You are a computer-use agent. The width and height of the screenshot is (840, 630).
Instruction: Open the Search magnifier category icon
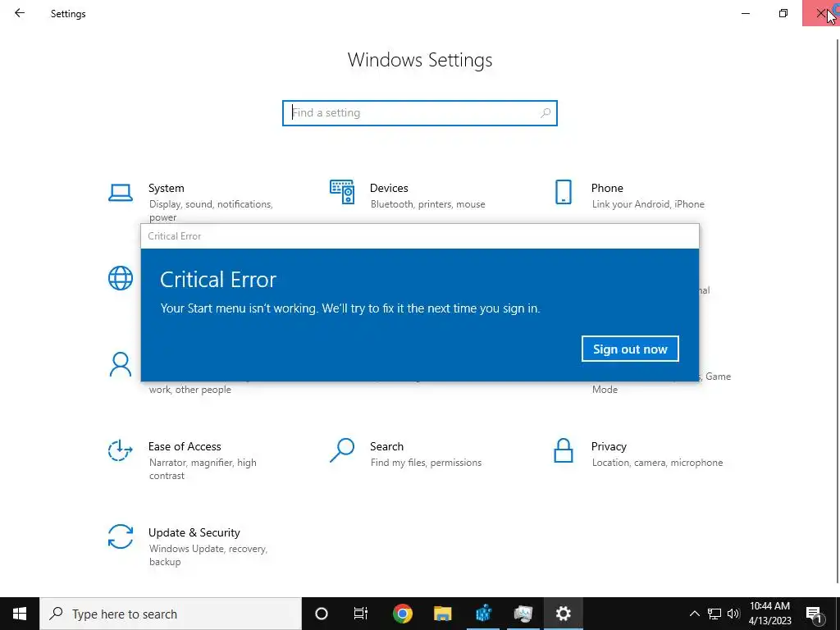click(342, 450)
